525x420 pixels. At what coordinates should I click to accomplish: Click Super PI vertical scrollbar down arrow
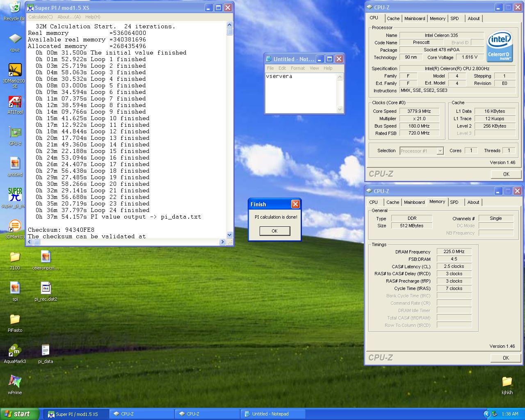(229, 235)
